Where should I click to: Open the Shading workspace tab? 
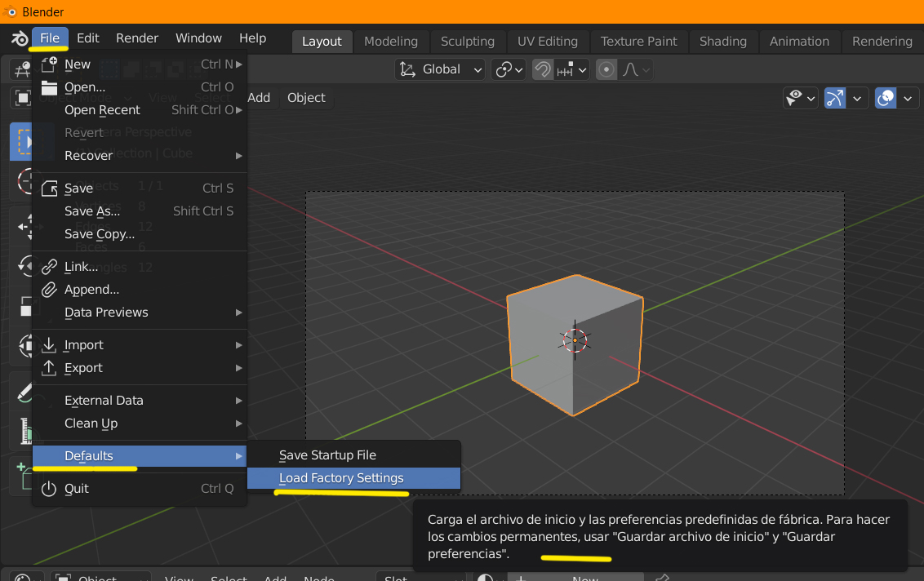[722, 42]
